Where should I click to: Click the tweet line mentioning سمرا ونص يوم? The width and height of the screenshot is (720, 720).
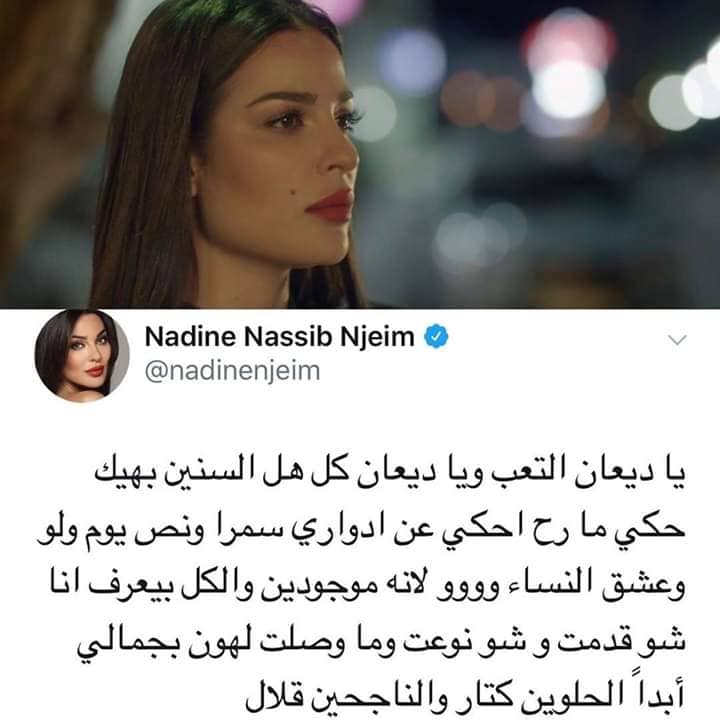[361, 529]
